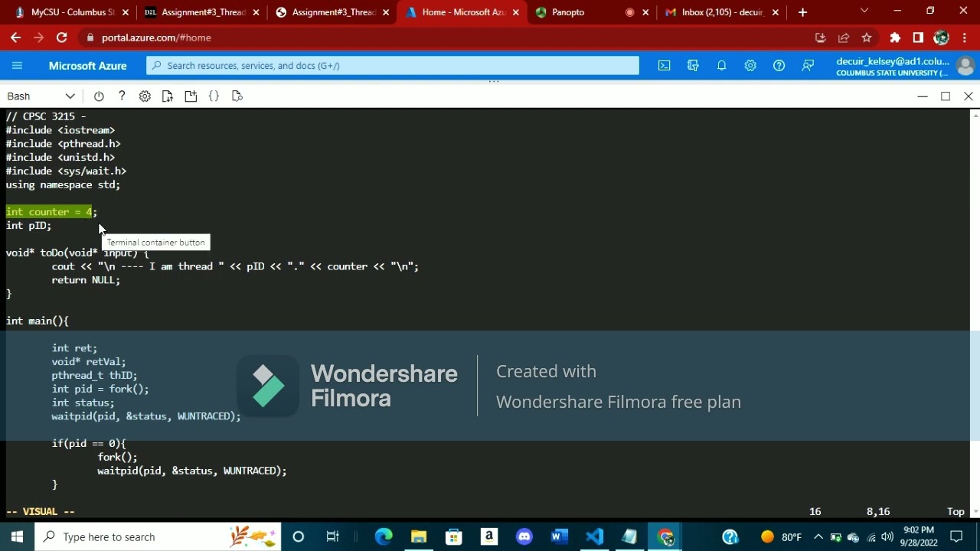Click the Windows taskbar search box
Screen dimensions: 980x551
[158, 536]
